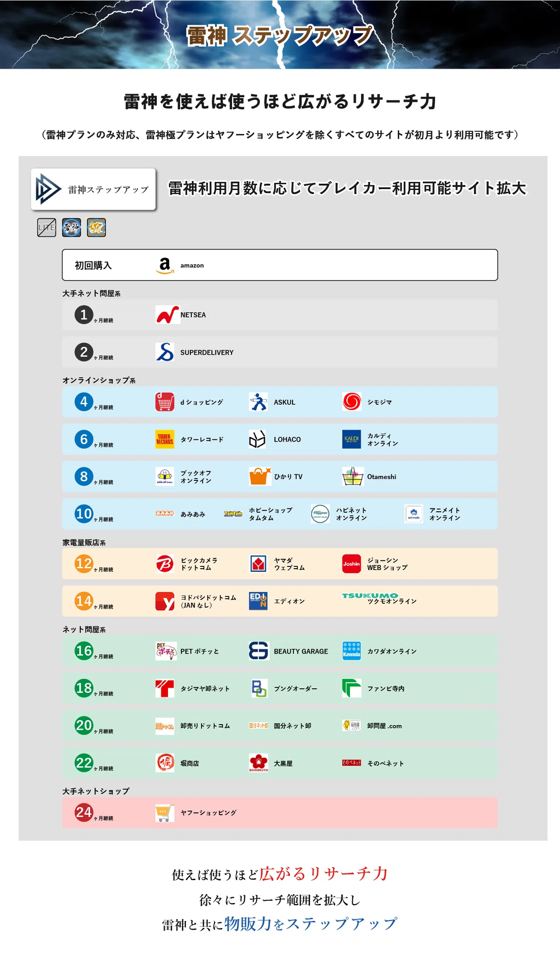
Task: Click the Happinet round logo
Action: pyautogui.click(x=320, y=514)
